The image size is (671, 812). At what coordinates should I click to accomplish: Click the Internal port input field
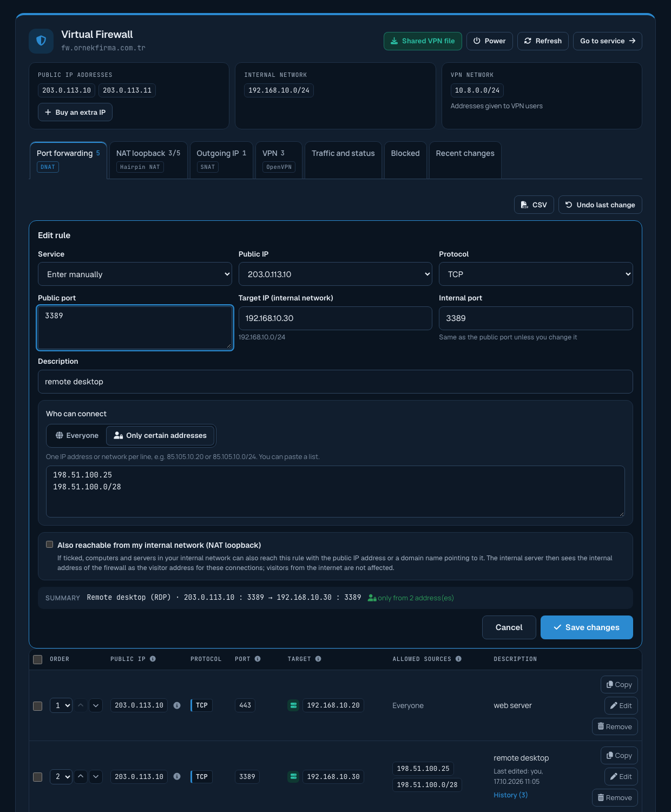[536, 318]
